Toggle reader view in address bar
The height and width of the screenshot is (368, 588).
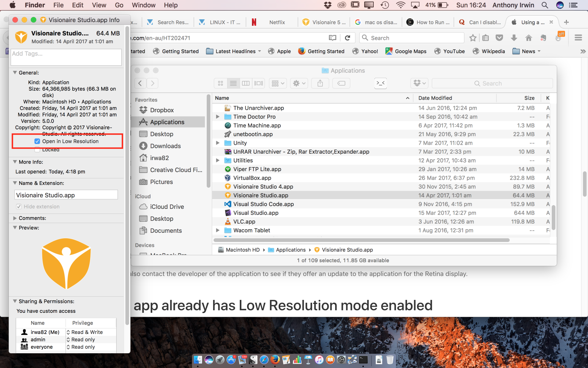click(333, 38)
